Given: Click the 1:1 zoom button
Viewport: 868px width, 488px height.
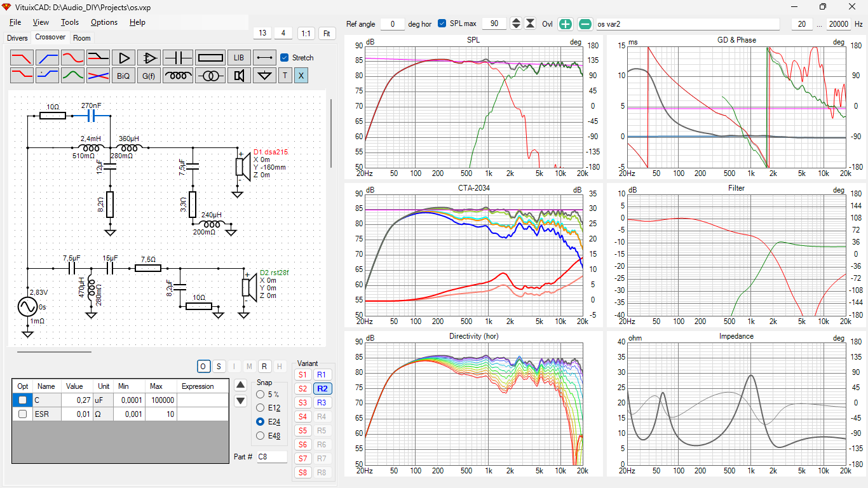Looking at the screenshot, I should tap(306, 33).
